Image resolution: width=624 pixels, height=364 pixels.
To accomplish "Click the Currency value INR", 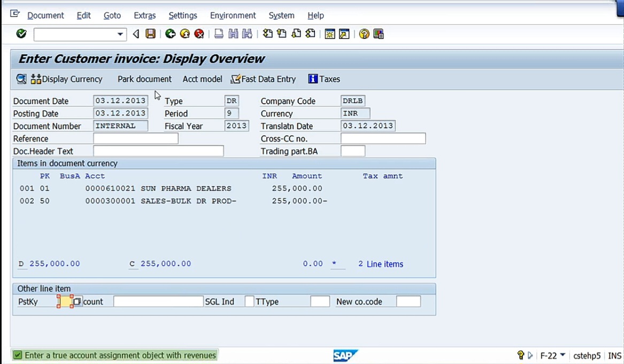I will click(356, 113).
